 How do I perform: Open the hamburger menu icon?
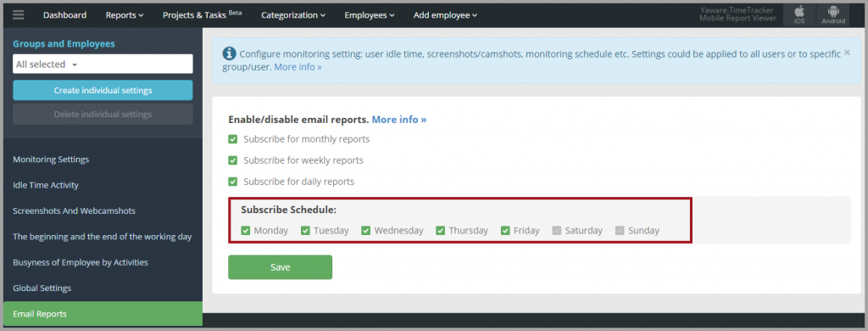[x=19, y=15]
